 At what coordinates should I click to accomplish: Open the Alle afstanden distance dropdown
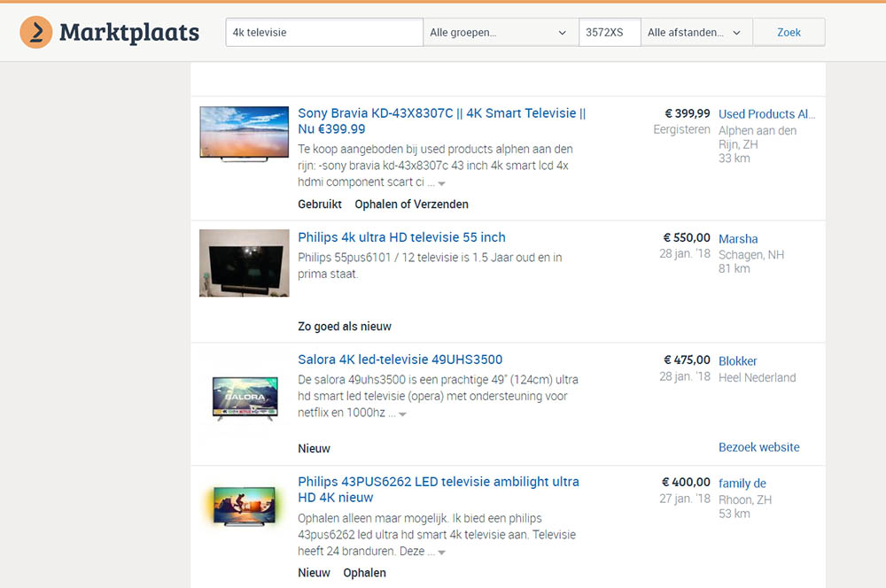[x=696, y=33]
